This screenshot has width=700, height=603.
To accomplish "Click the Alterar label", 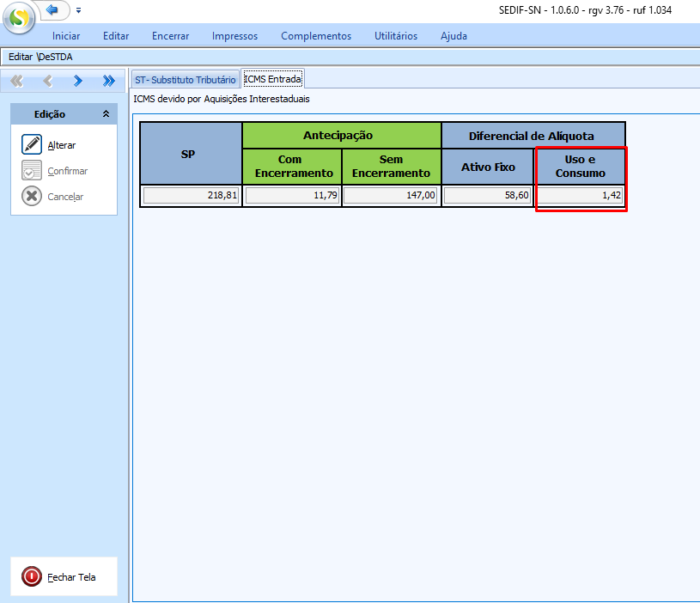I will click(x=62, y=145).
